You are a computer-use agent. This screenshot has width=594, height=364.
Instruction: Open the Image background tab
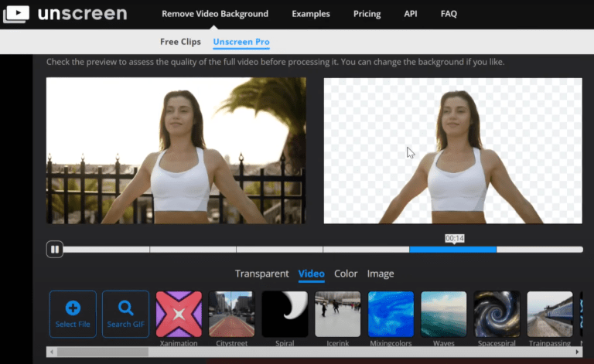380,274
